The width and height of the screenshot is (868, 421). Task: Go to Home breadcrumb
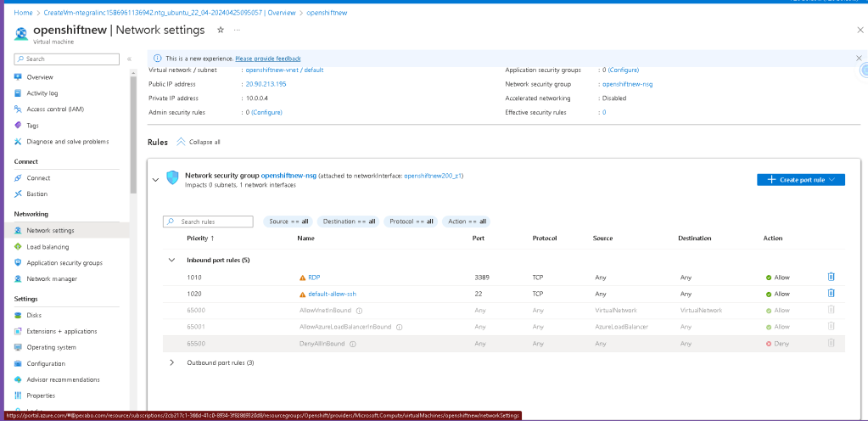(23, 13)
